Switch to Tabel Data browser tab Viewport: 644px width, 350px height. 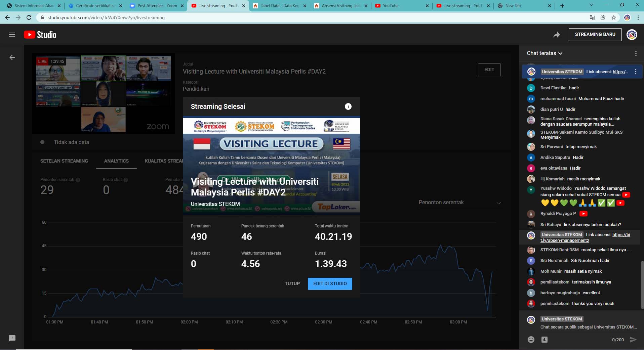tap(280, 6)
